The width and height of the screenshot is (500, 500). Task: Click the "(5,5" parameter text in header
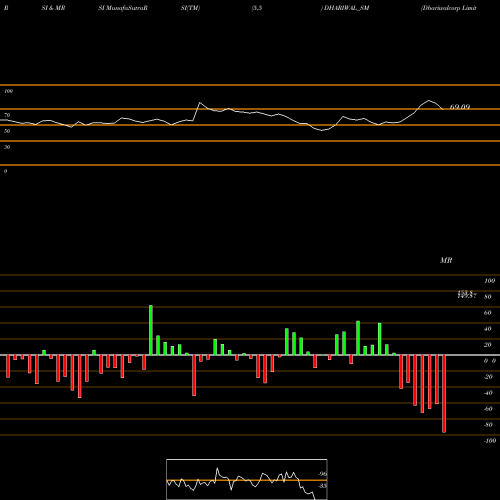click(x=257, y=8)
